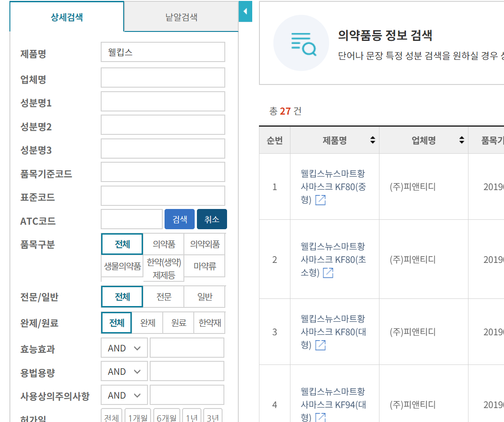Screen dimensions: 504x422
Task: Switch to 상세검색 tab
Action: point(67,17)
